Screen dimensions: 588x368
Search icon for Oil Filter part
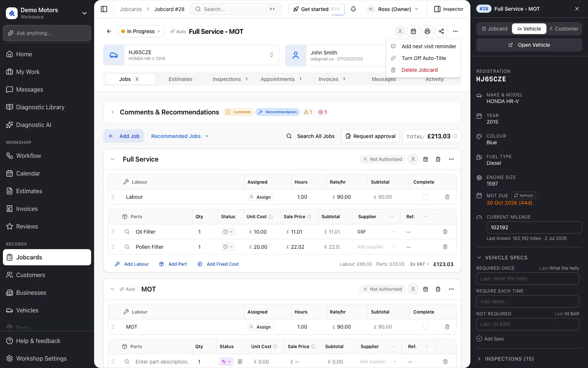coord(127,232)
